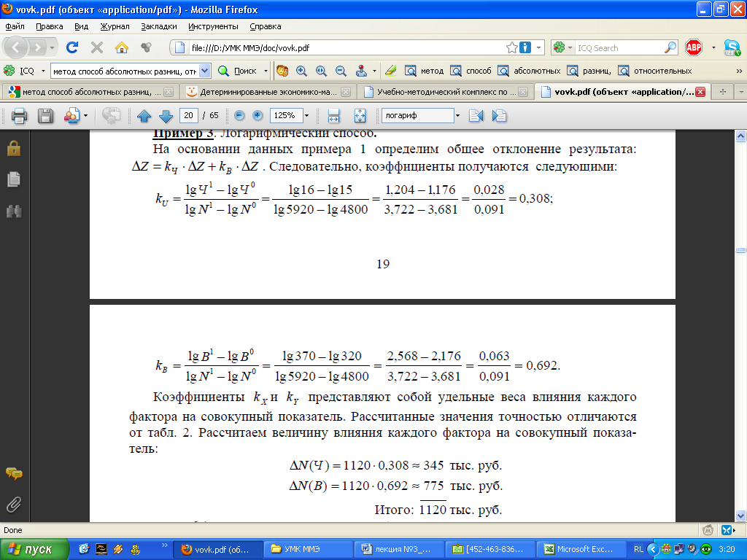
Task: Zoom out with the minus button
Action: (x=239, y=116)
